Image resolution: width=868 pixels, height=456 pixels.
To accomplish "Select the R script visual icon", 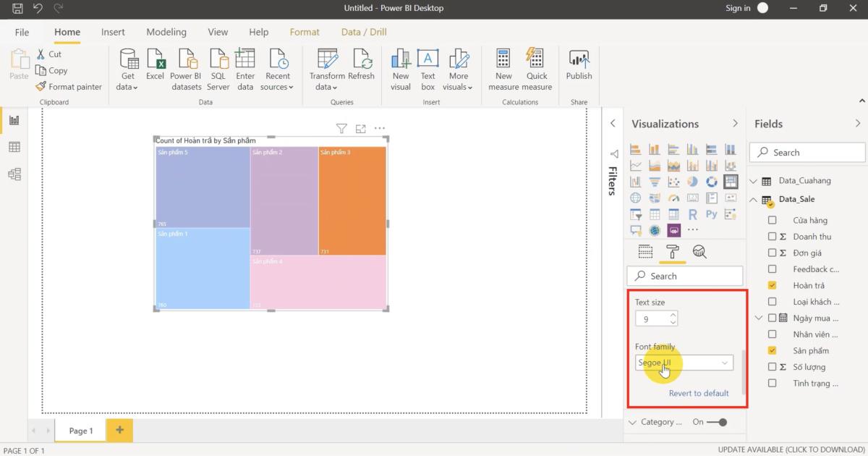I will (692, 214).
